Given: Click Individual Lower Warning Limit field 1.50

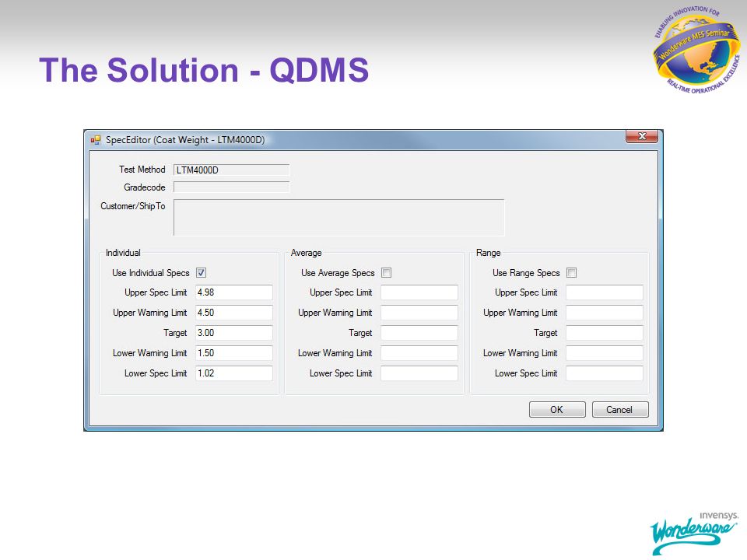Looking at the screenshot, I should (x=234, y=353).
